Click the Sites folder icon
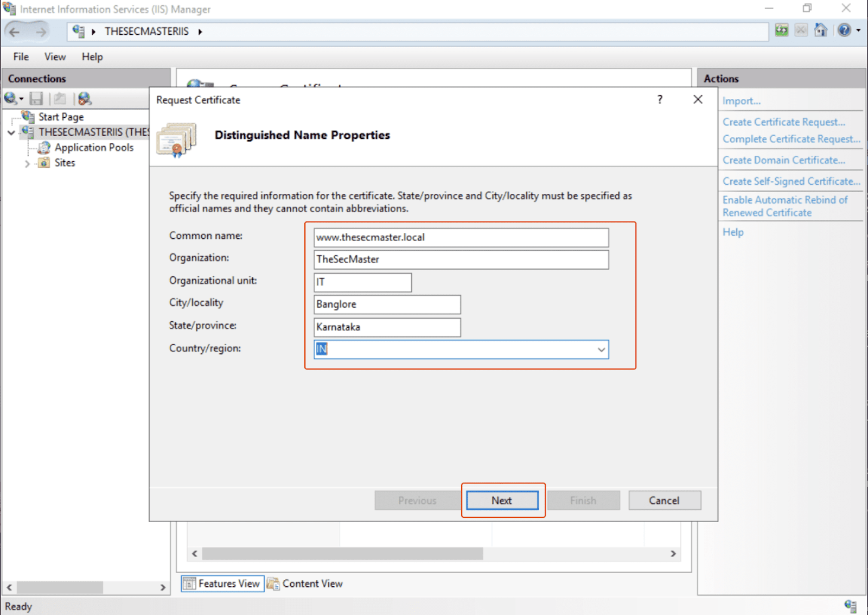The image size is (868, 615). (44, 163)
